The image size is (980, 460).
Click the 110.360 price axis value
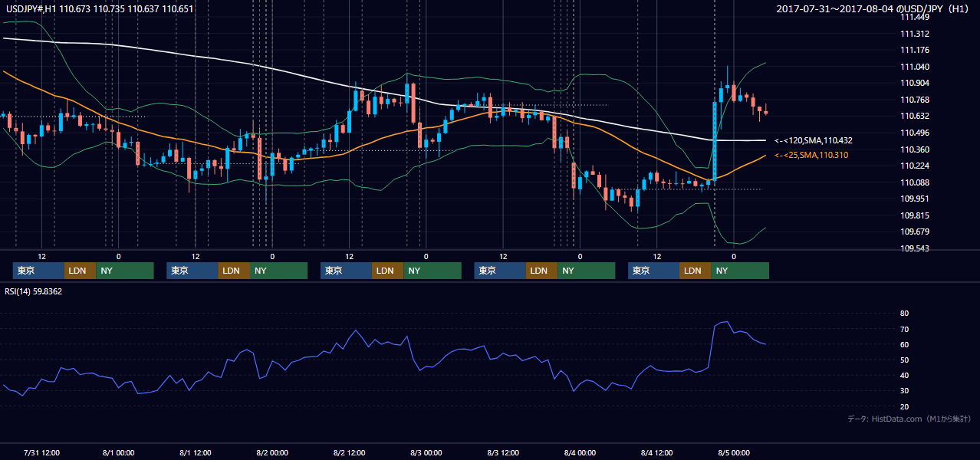914,149
